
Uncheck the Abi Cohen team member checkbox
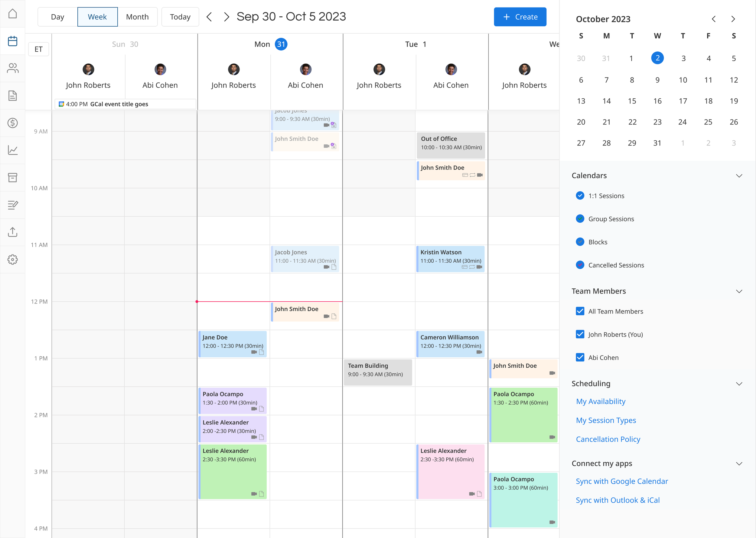(x=580, y=357)
